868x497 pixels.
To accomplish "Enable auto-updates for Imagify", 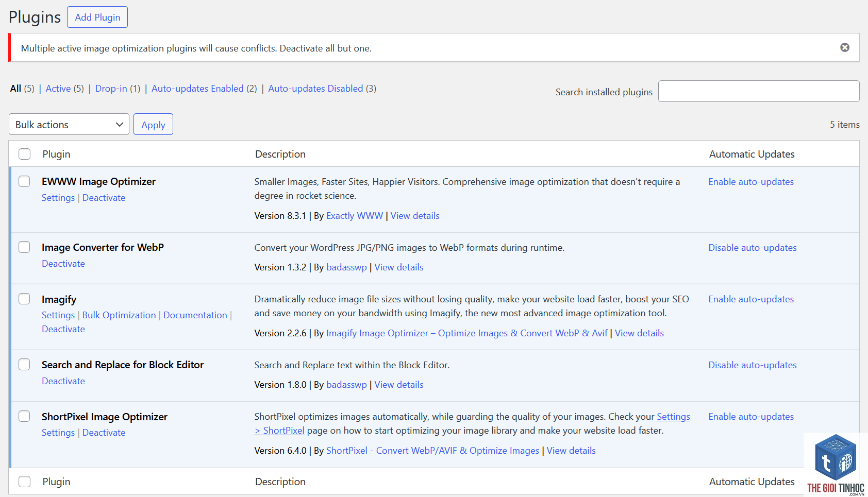I will [x=751, y=299].
